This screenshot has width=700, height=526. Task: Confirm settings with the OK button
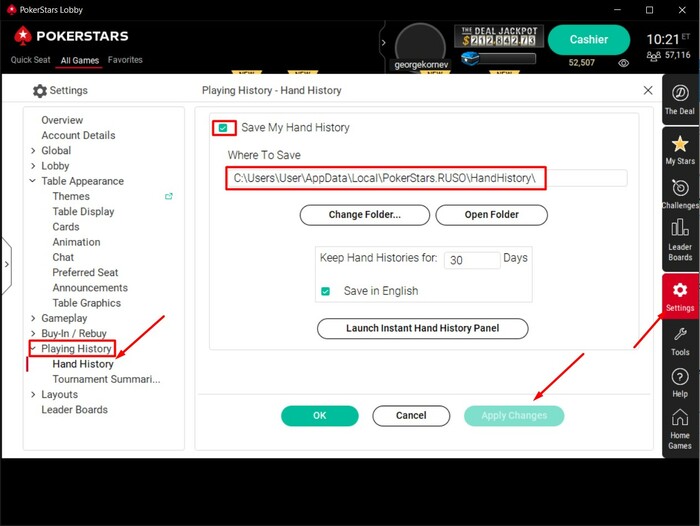click(320, 416)
